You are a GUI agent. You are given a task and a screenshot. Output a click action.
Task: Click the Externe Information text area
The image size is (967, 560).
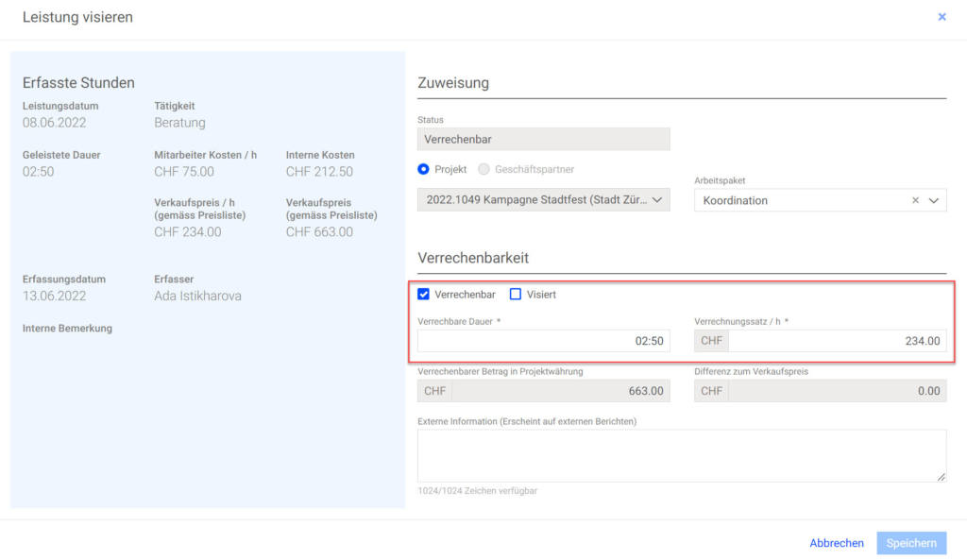[680, 455]
